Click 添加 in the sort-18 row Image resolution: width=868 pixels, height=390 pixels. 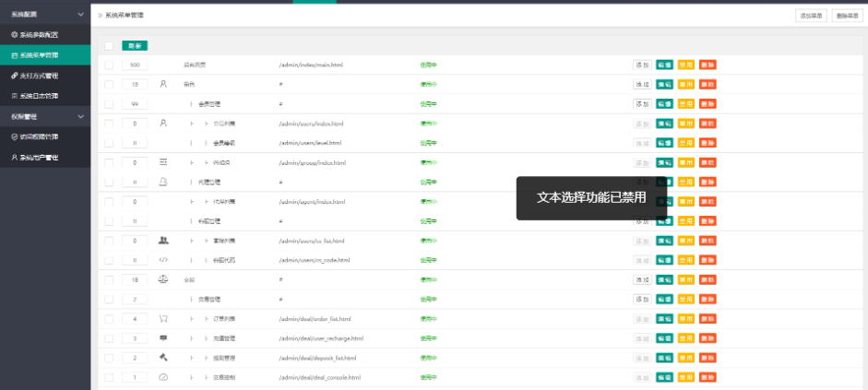point(642,279)
